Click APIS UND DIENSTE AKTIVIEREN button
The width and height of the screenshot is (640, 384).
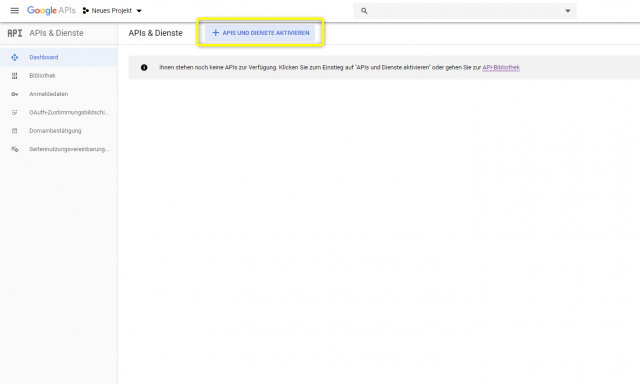260,33
